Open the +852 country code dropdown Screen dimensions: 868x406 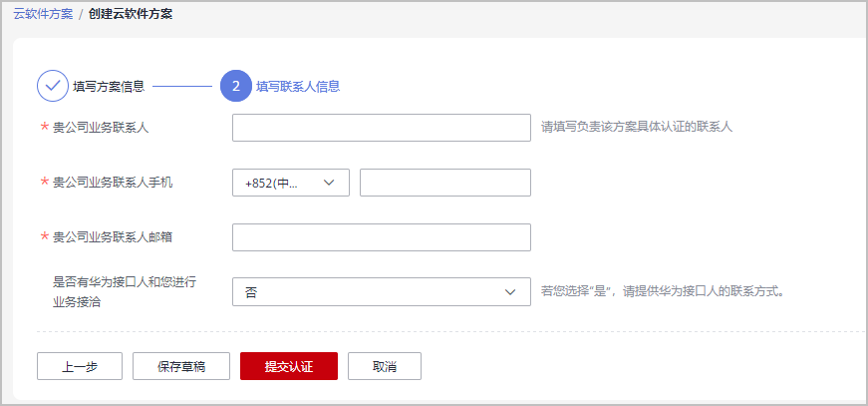291,183
